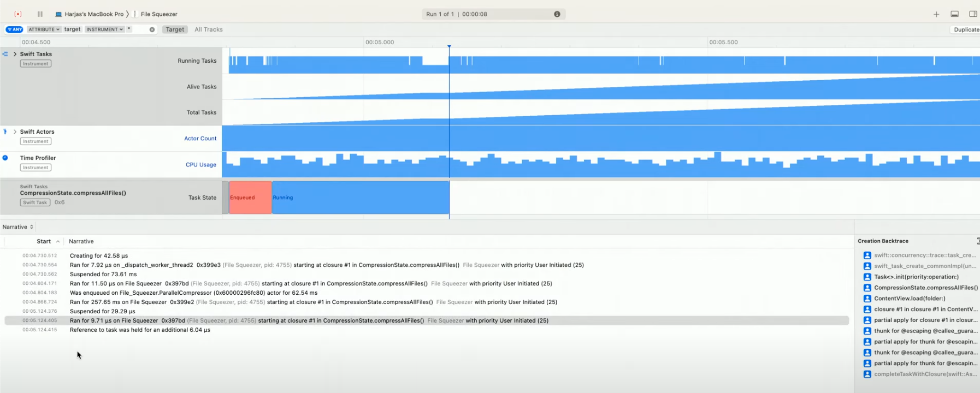Click the Creation Backtrace expand icon
The image size is (980, 393).
978,241
